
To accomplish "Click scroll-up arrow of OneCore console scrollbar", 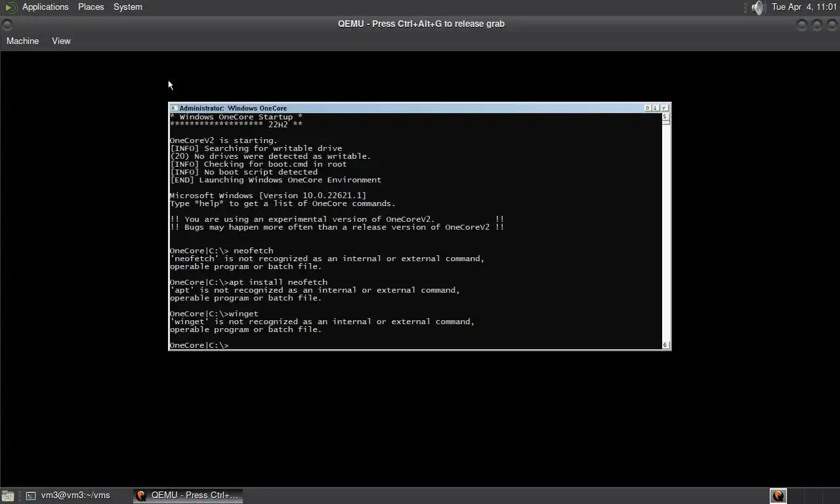I will pos(665,117).
